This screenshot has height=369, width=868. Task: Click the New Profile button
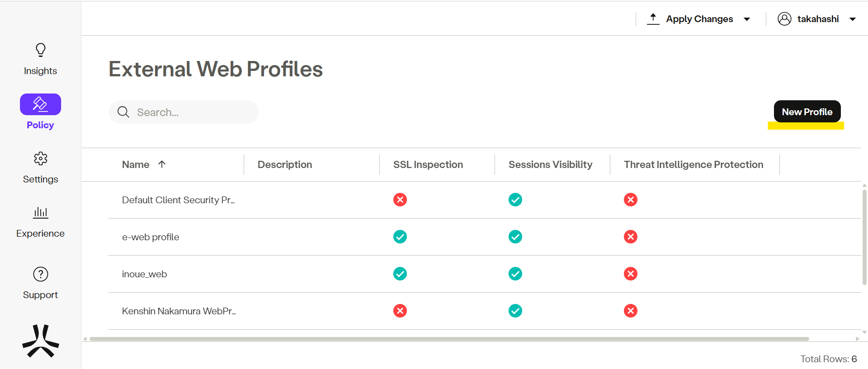click(807, 112)
